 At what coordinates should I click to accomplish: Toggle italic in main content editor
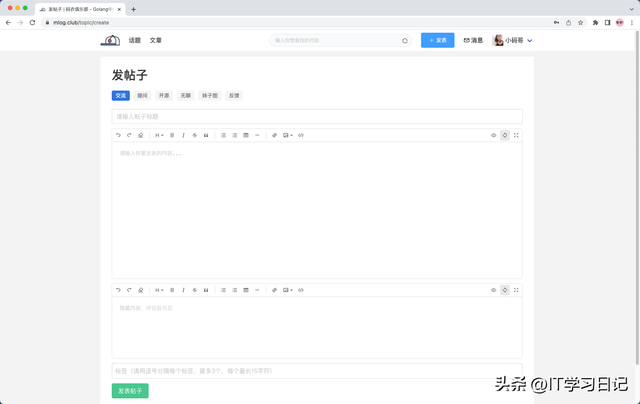click(183, 135)
